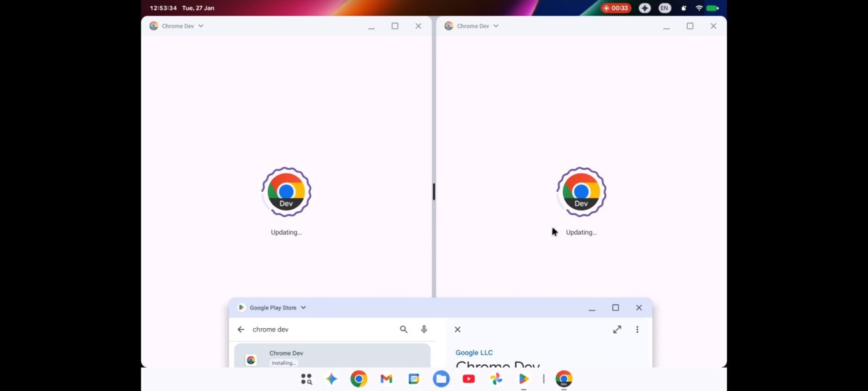Click the Installing... status label
Screen dimensions: 868x391
(284, 363)
